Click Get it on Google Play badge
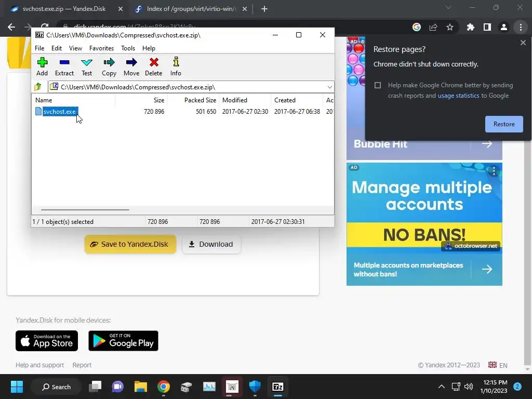 click(x=123, y=341)
